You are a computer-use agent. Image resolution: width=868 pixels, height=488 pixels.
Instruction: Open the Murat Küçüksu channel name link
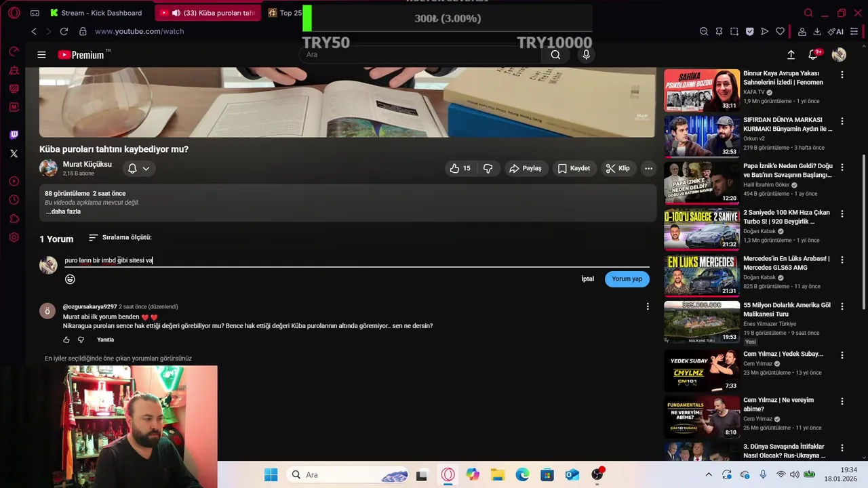click(87, 164)
